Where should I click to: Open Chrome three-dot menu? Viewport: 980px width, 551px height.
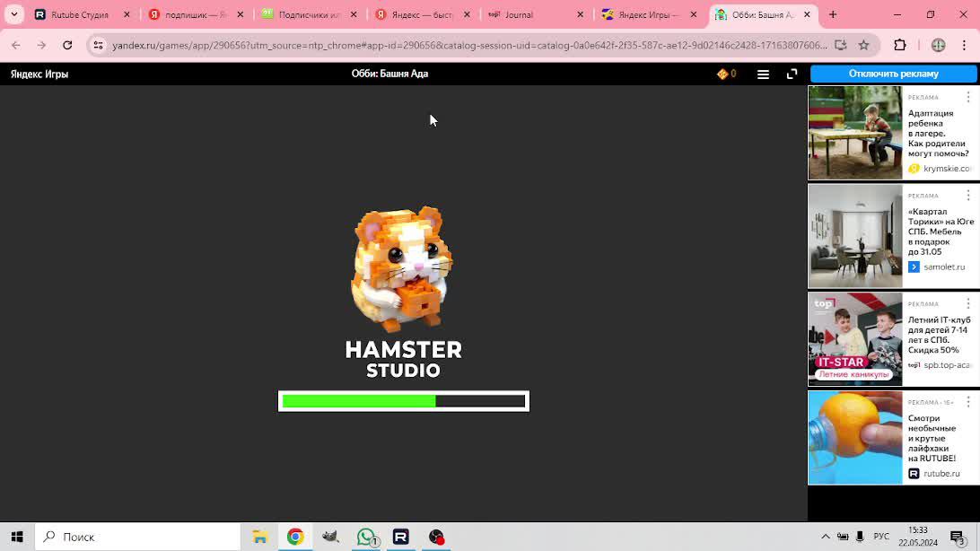tap(965, 45)
